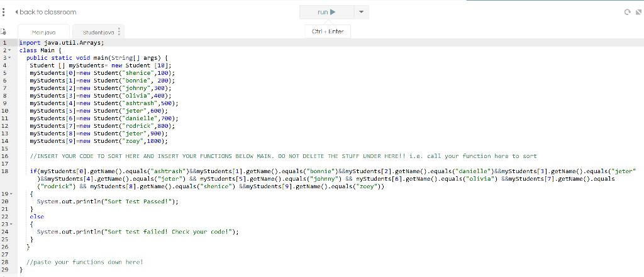The width and height of the screenshot is (644, 277).
Task: Open the three-dot main menu at top left
Action: click(3, 12)
